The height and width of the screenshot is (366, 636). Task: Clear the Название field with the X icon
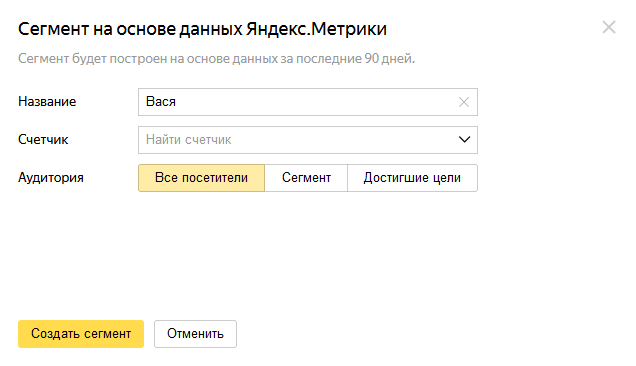[x=464, y=102]
